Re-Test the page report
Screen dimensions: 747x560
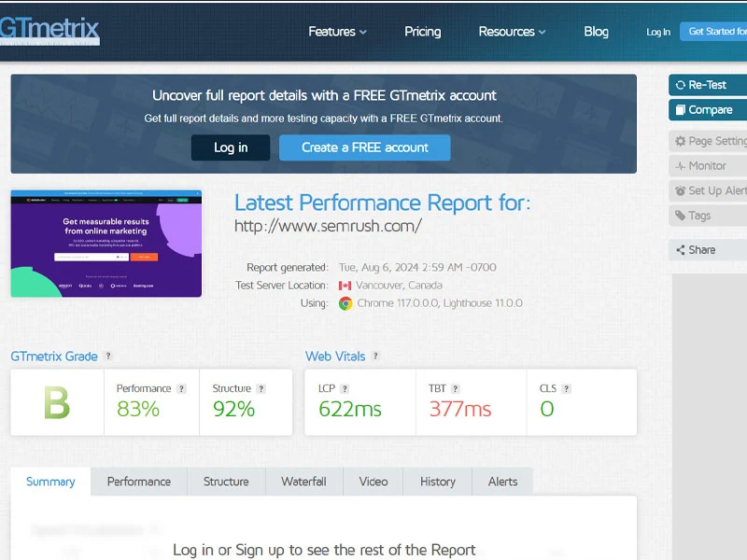[x=708, y=85]
